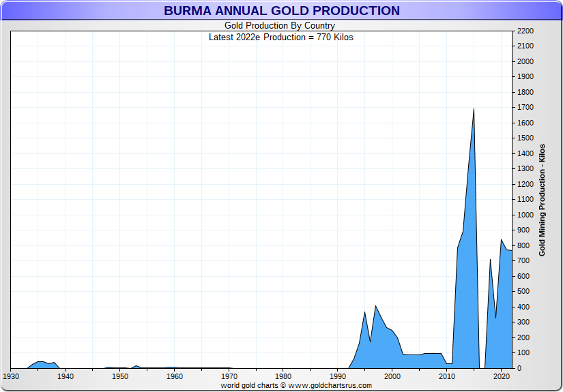
Task: Click the 500 y-axis value label
Action: [523, 292]
